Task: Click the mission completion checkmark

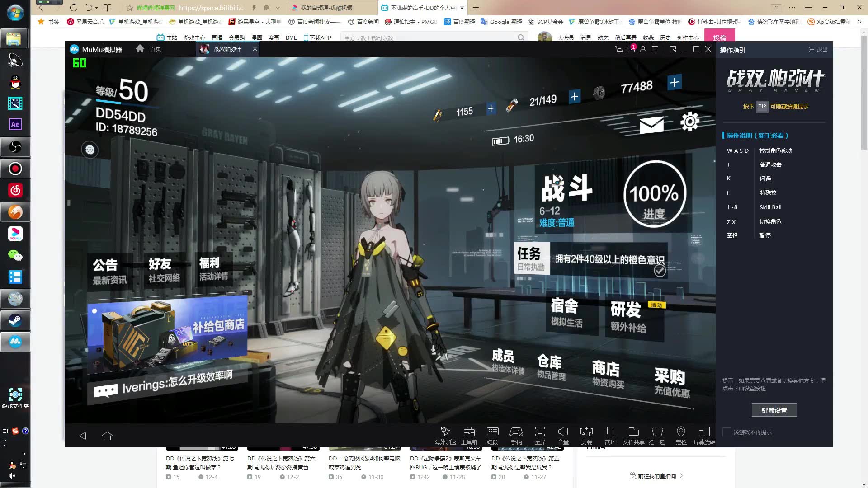Action: [x=660, y=271]
